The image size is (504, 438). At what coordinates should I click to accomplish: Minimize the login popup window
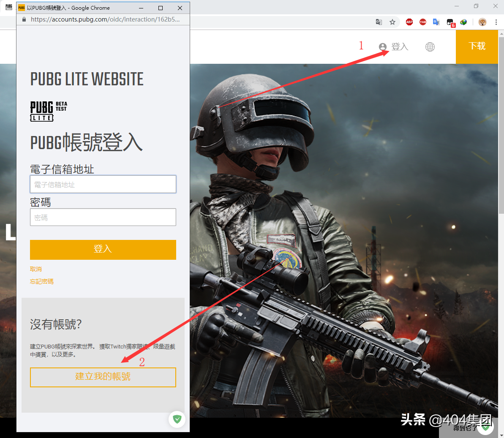(141, 8)
